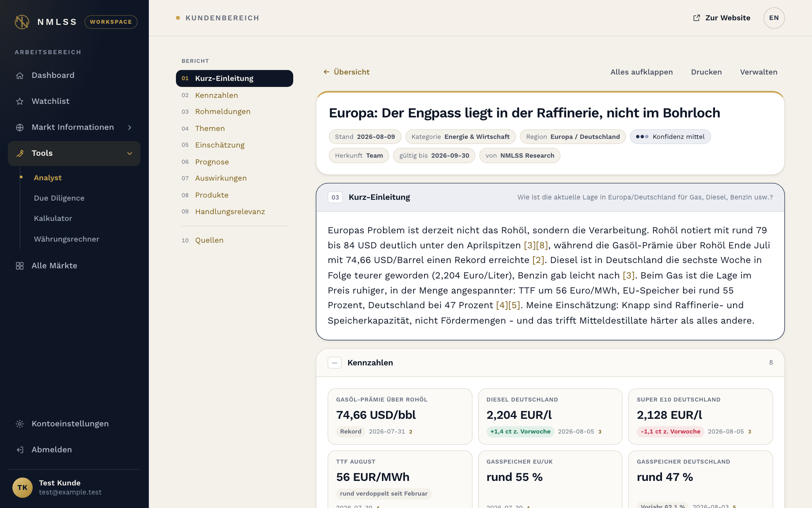Click the back arrow before Übersicht
Screen dimensions: 812x508
point(326,72)
